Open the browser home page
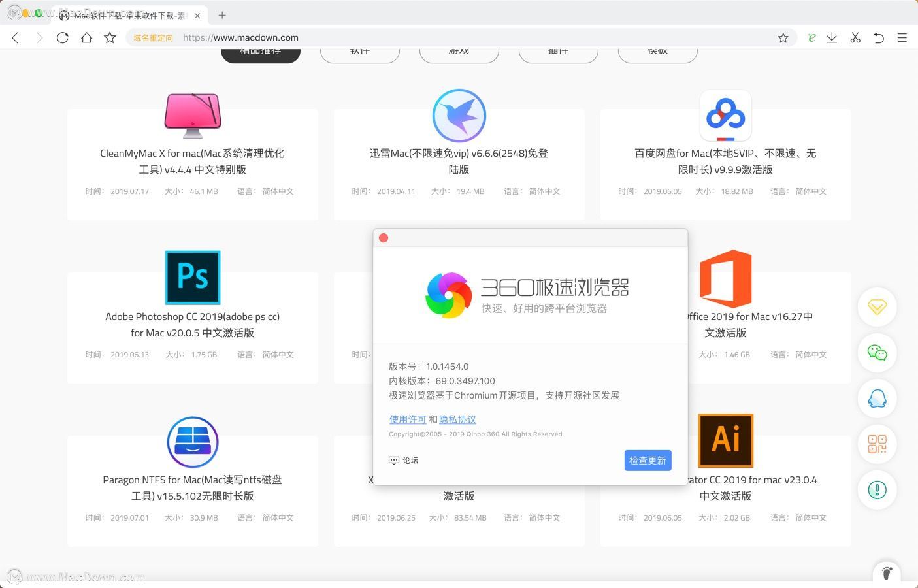918x588 pixels. click(86, 38)
